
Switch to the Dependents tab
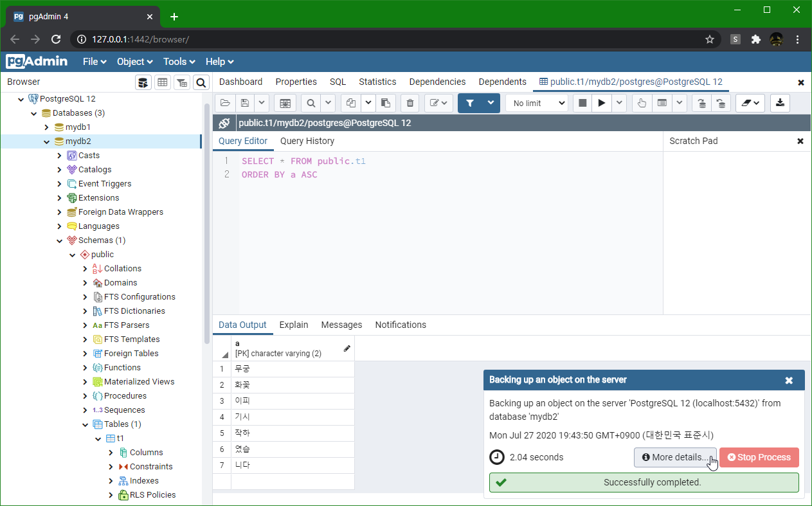point(503,82)
